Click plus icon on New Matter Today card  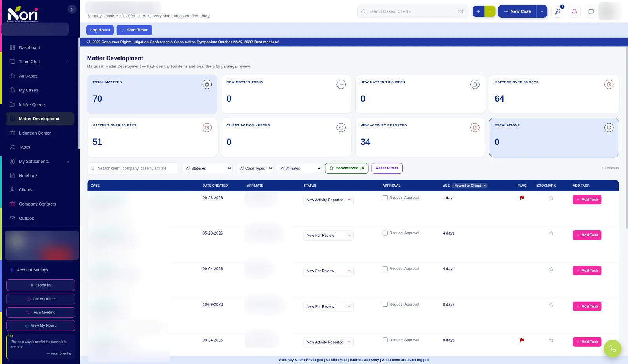click(341, 84)
